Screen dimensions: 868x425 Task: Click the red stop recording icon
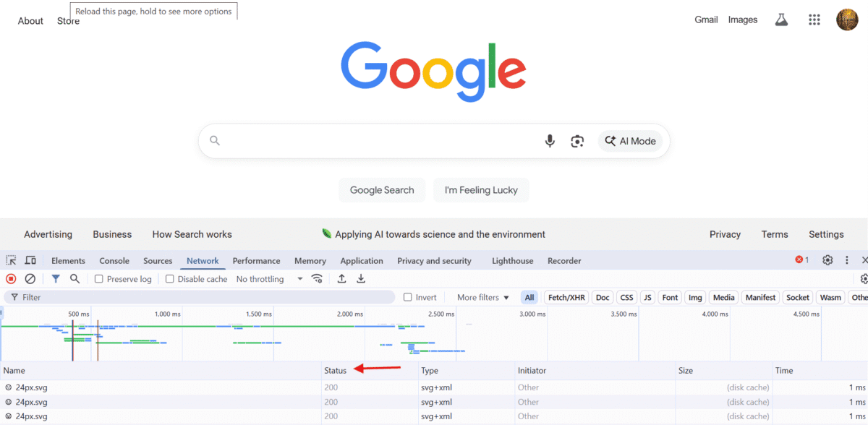pyautogui.click(x=9, y=278)
